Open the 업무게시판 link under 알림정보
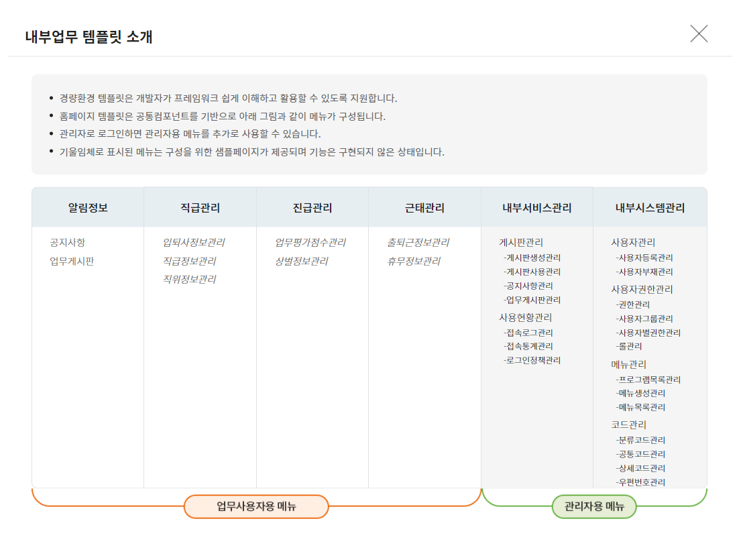 (72, 261)
